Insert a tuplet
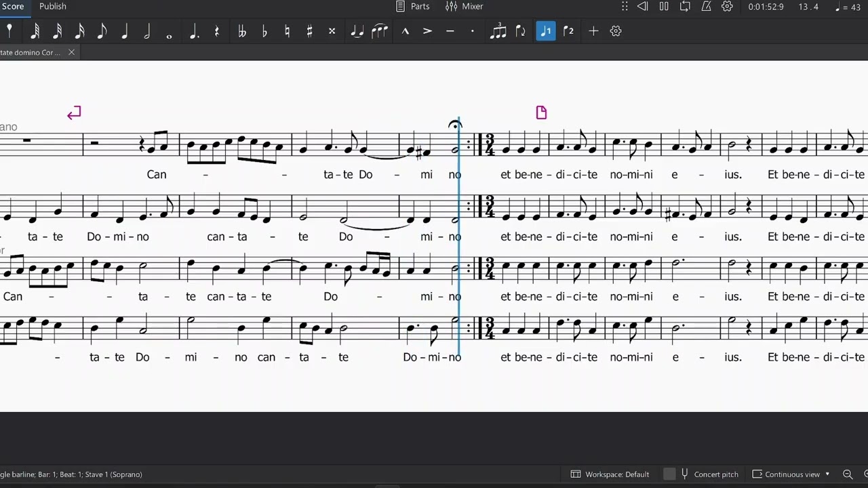The image size is (868, 488). 498,30
